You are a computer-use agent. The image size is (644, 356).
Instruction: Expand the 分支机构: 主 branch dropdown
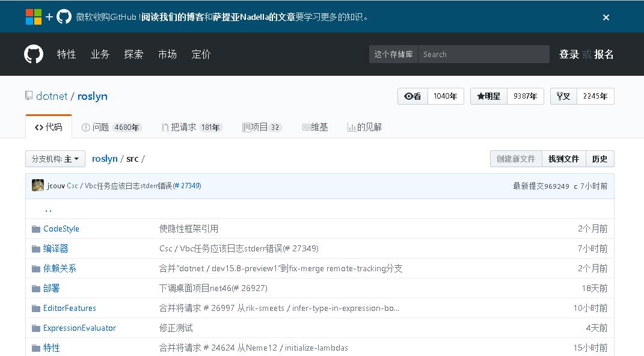55,159
